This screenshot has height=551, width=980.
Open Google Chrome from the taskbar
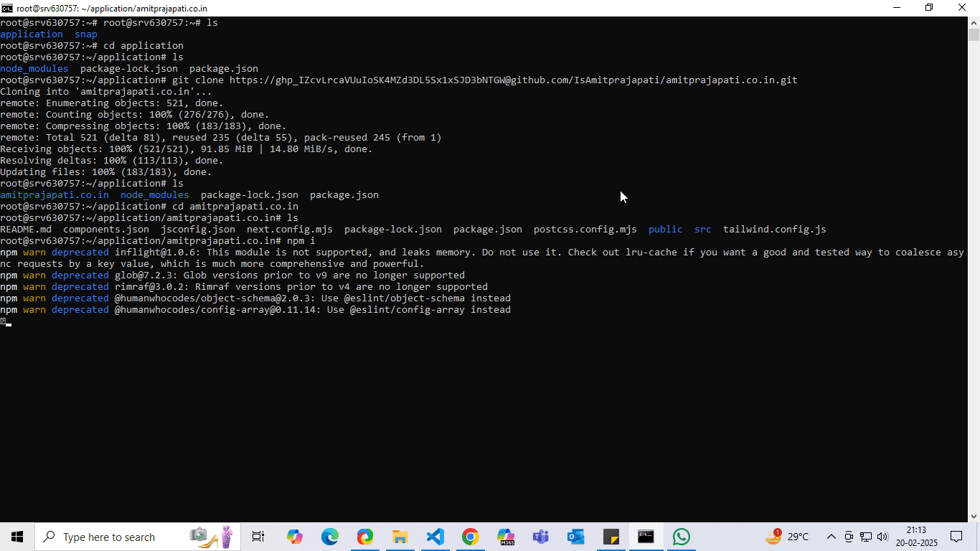point(471,536)
